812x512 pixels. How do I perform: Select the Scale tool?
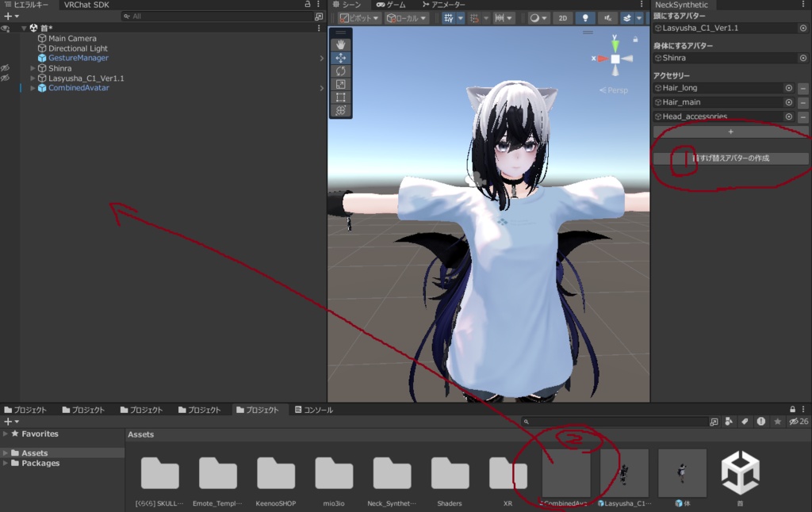pos(340,84)
